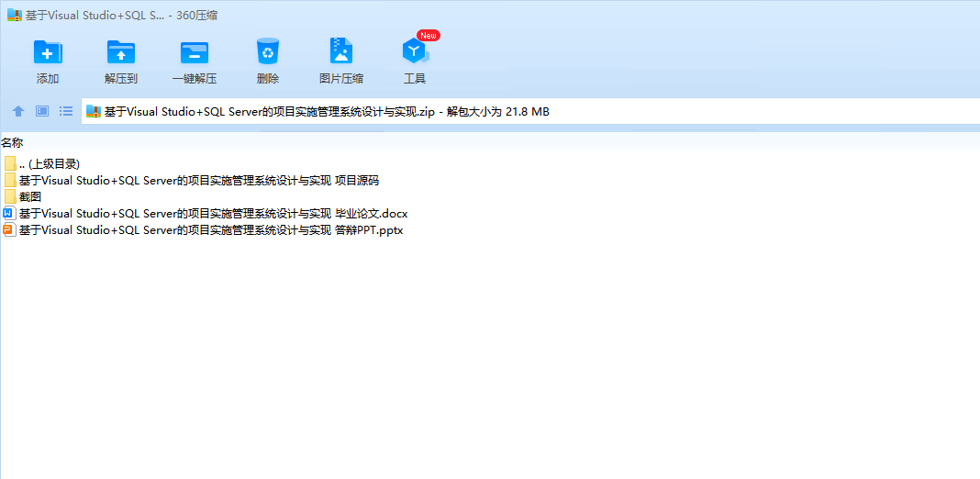The height and width of the screenshot is (479, 980).
Task: Click the 删除 recycle bin icon
Action: coord(268,51)
